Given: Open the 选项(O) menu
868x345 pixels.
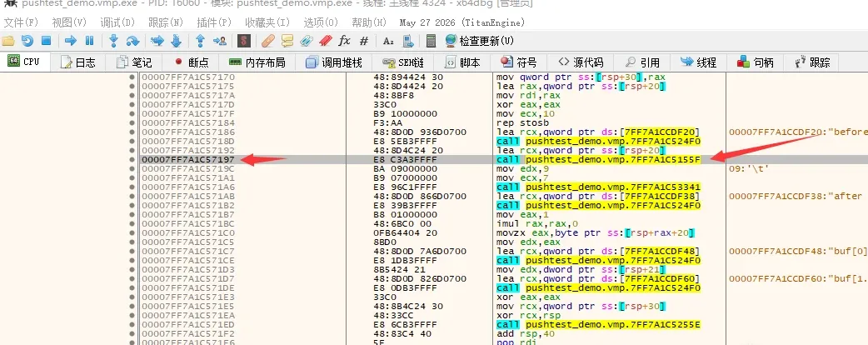Looking at the screenshot, I should pos(321,22).
